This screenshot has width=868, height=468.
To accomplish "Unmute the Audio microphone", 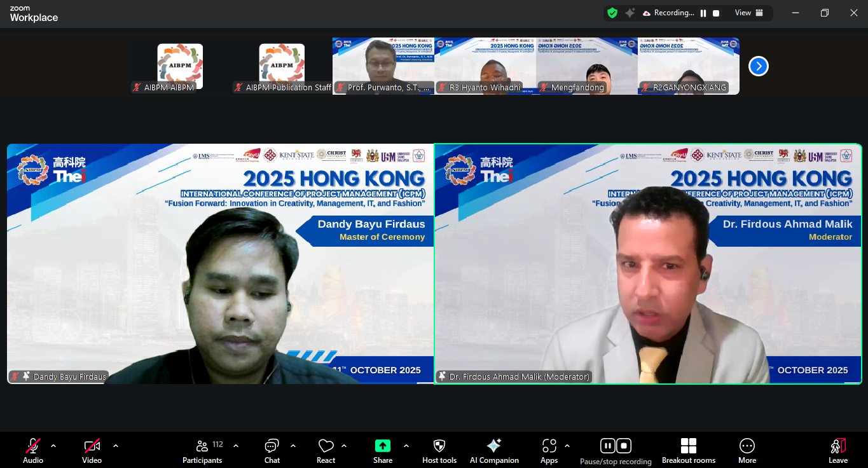I will tap(33, 451).
